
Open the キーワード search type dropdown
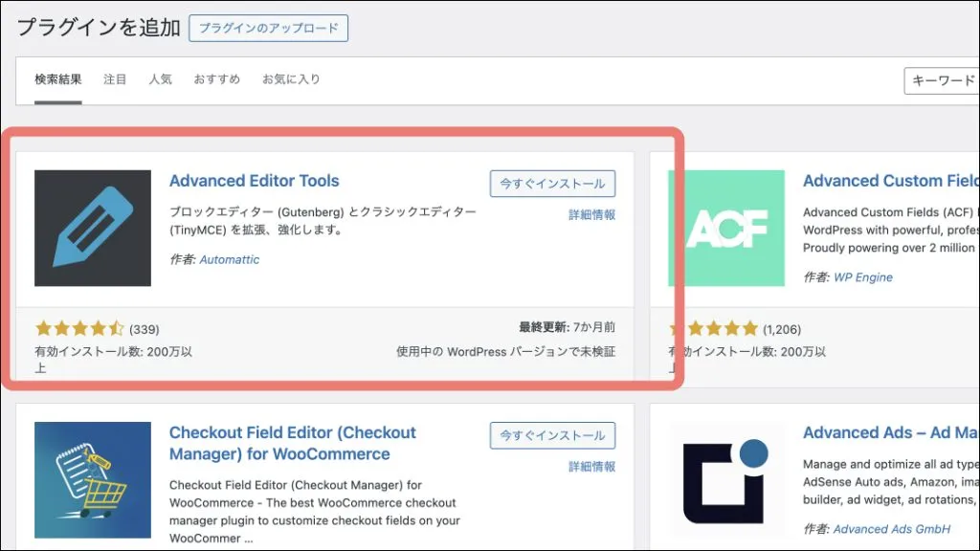(942, 80)
